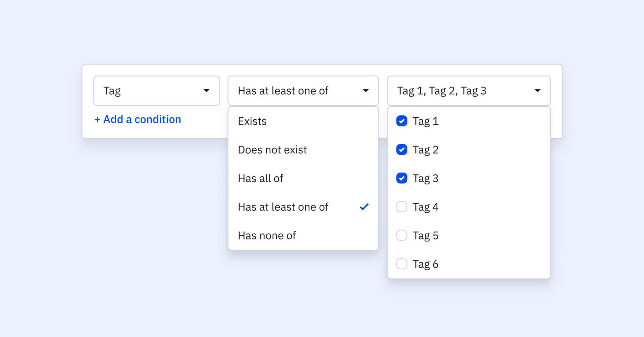Choose 'Has at least one of' menu option
This screenshot has height=337, width=644.
pos(283,207)
